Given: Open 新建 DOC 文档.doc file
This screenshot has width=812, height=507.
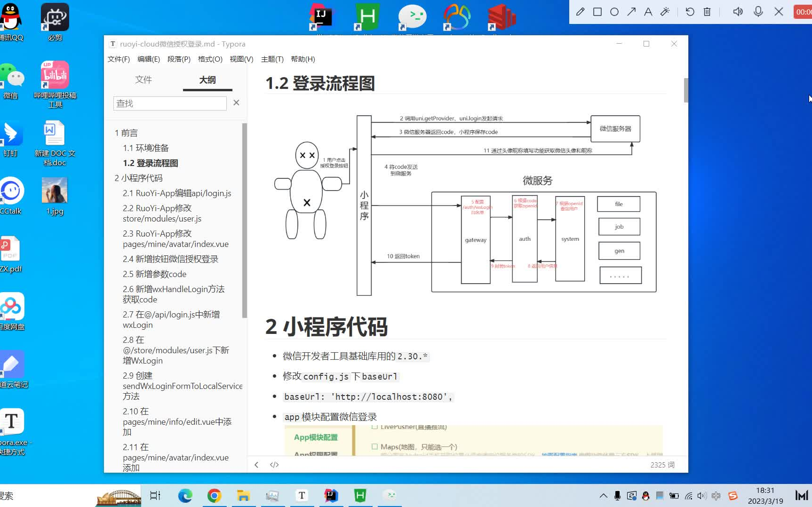Looking at the screenshot, I should 55,143.
